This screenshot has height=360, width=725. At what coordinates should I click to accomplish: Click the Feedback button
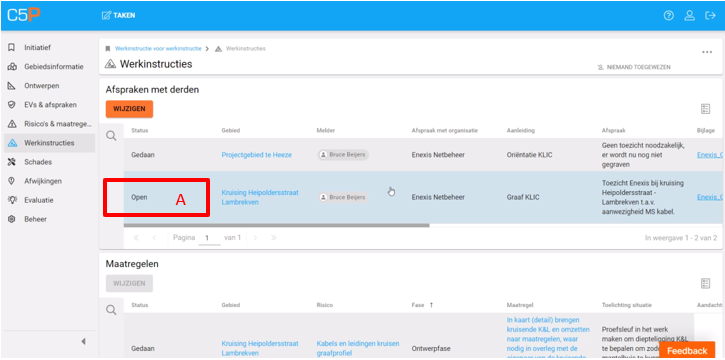tap(687, 351)
